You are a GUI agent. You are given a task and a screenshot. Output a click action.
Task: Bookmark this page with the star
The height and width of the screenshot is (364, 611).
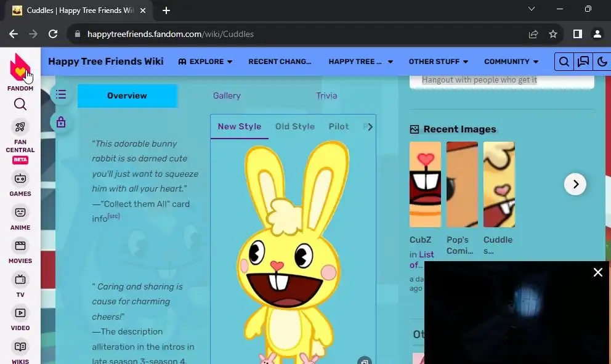coord(553,34)
